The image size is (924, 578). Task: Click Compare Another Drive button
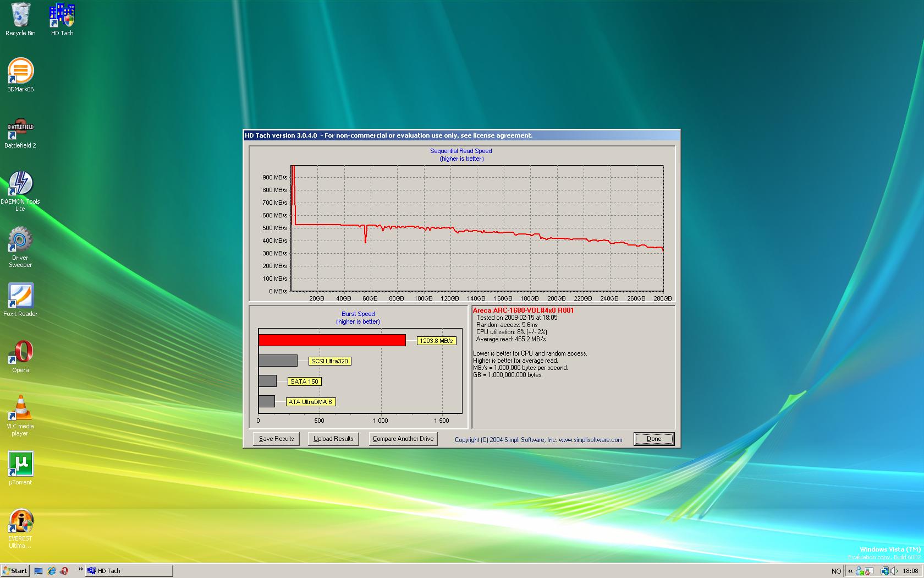coord(403,439)
